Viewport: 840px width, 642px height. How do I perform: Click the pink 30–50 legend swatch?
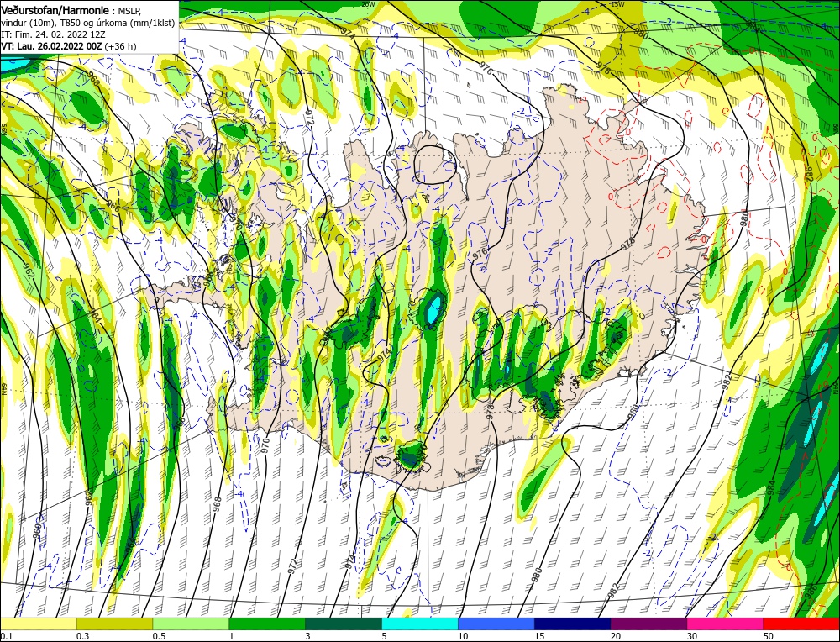(726, 624)
